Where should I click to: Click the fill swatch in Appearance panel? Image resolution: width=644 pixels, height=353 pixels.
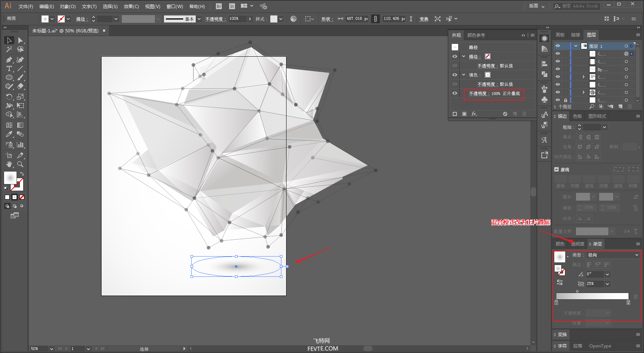[x=488, y=75]
